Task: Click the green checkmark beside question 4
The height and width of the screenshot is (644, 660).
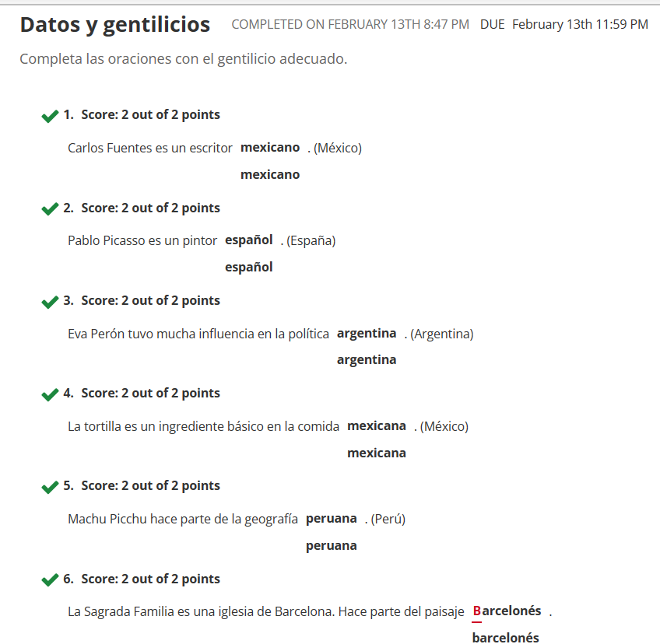Action: point(50,394)
